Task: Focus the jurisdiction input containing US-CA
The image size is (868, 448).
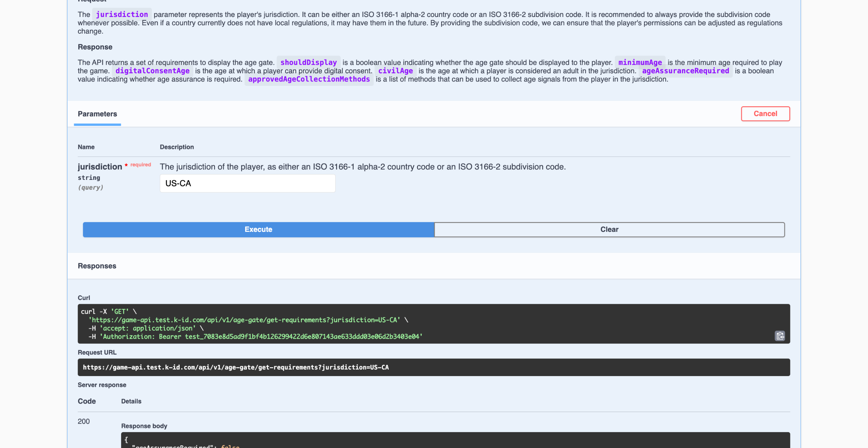Action: [x=247, y=183]
